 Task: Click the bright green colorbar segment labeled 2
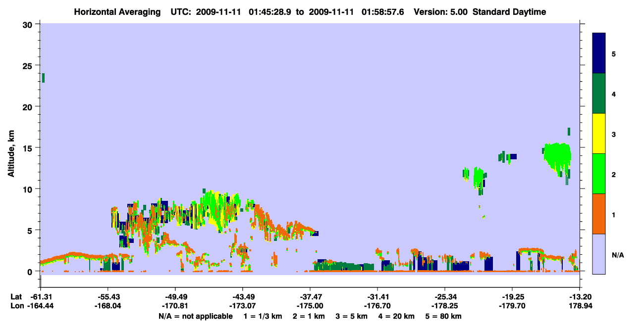click(x=599, y=174)
